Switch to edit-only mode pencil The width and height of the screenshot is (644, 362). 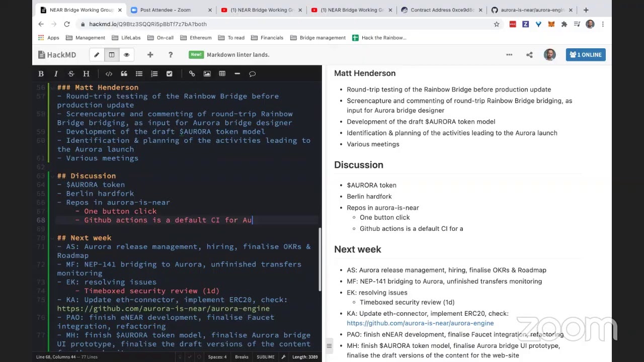click(97, 55)
